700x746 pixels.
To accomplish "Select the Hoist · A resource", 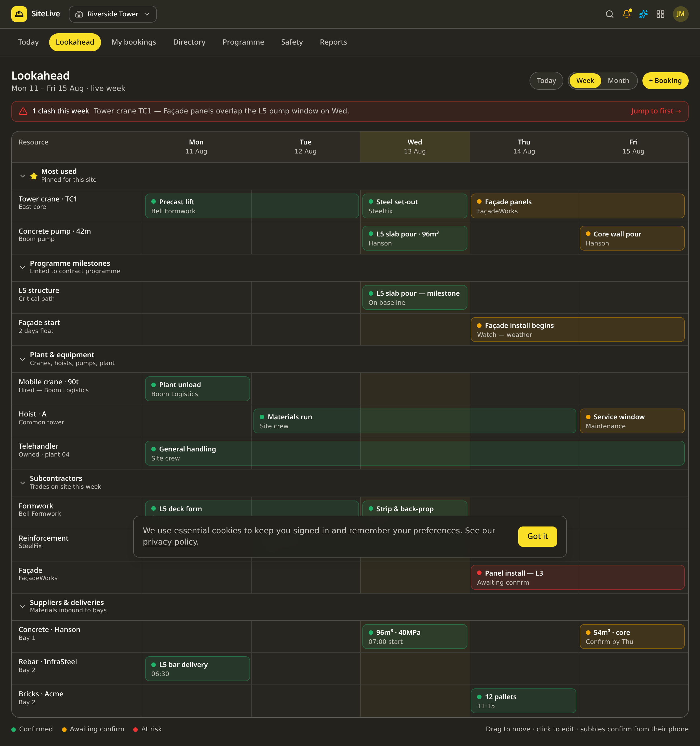I will tap(76, 421).
